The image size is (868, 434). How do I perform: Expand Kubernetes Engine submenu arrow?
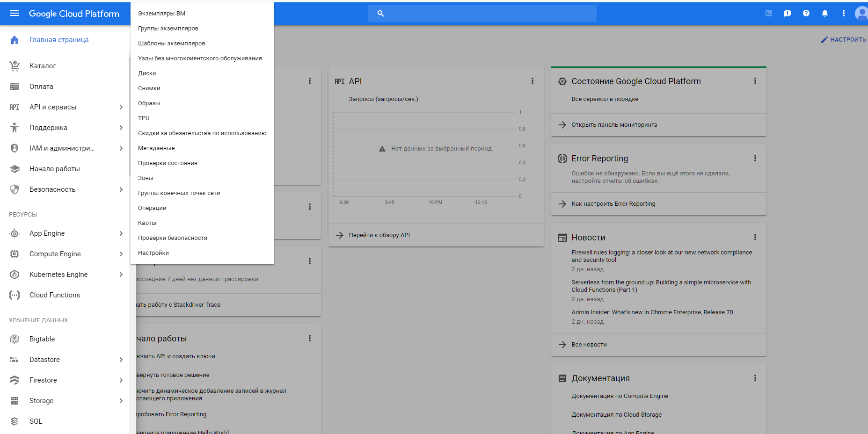click(121, 275)
